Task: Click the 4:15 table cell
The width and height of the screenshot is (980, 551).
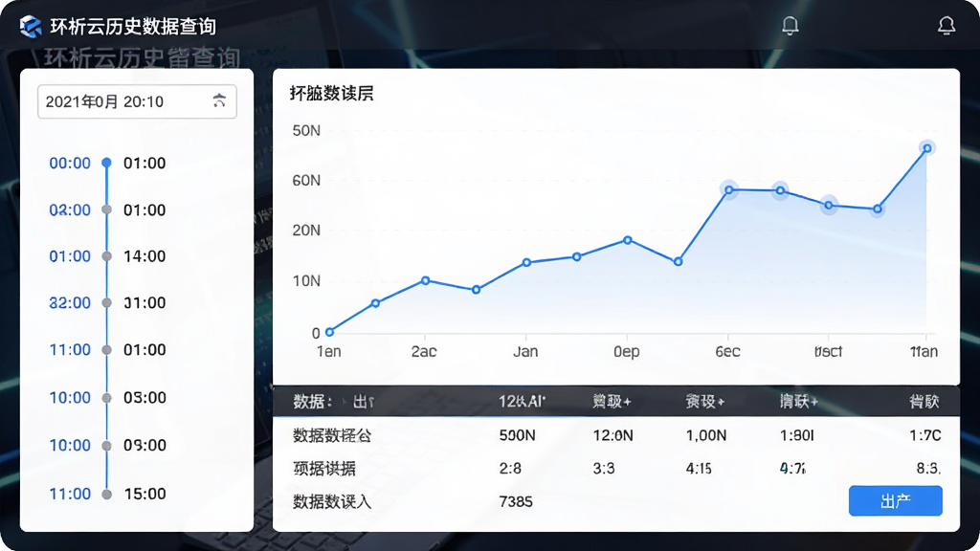Action: tap(699, 469)
